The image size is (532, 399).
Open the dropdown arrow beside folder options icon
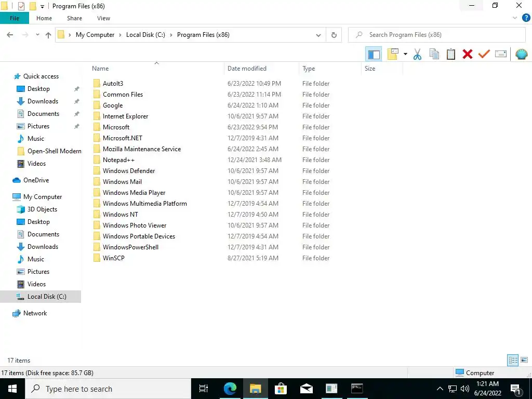tap(405, 54)
